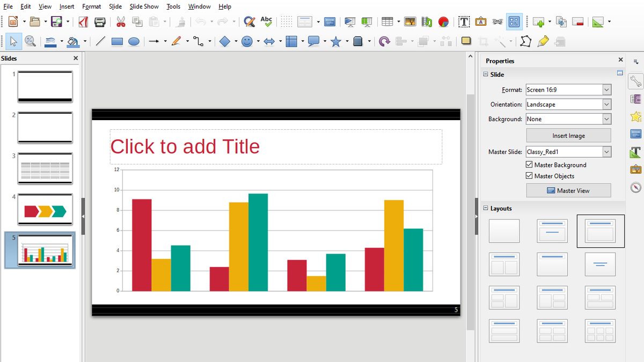Activate the Clone Formatting tool

[180, 21]
